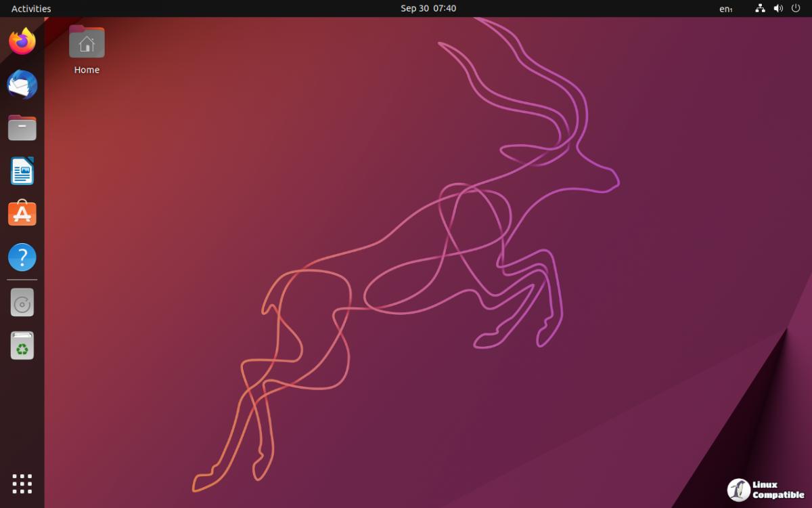Select the Home desktop label
This screenshot has height=508, width=812.
pyautogui.click(x=87, y=69)
